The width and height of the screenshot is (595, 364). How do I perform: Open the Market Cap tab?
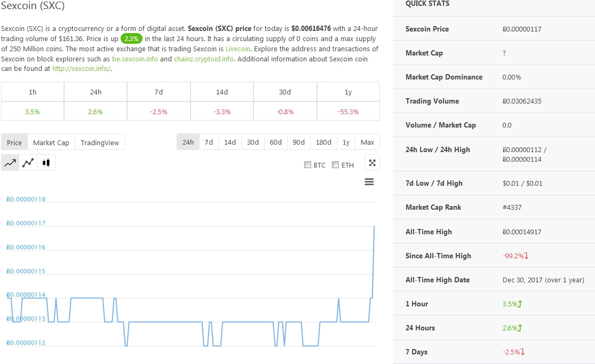click(x=51, y=143)
